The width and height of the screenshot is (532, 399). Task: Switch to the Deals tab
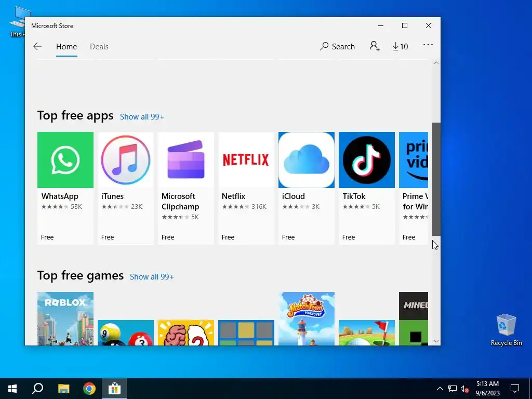(x=99, y=46)
